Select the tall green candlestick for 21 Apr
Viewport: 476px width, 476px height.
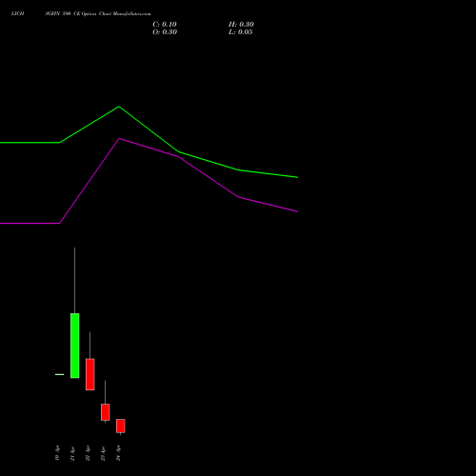click(x=75, y=346)
